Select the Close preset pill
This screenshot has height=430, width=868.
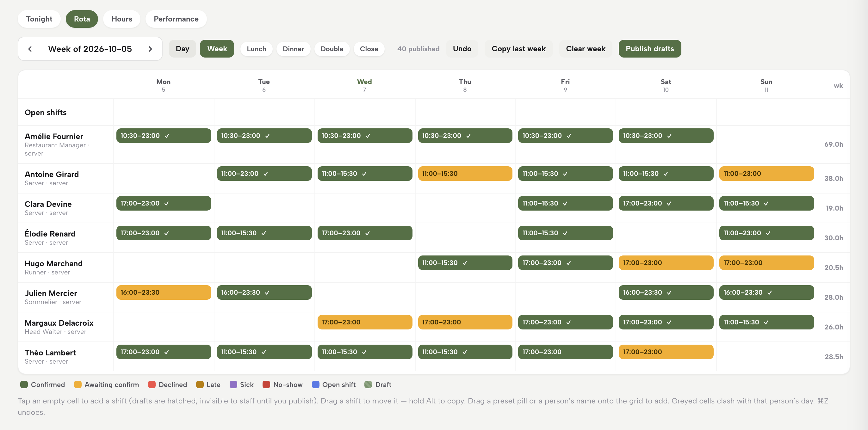369,49
